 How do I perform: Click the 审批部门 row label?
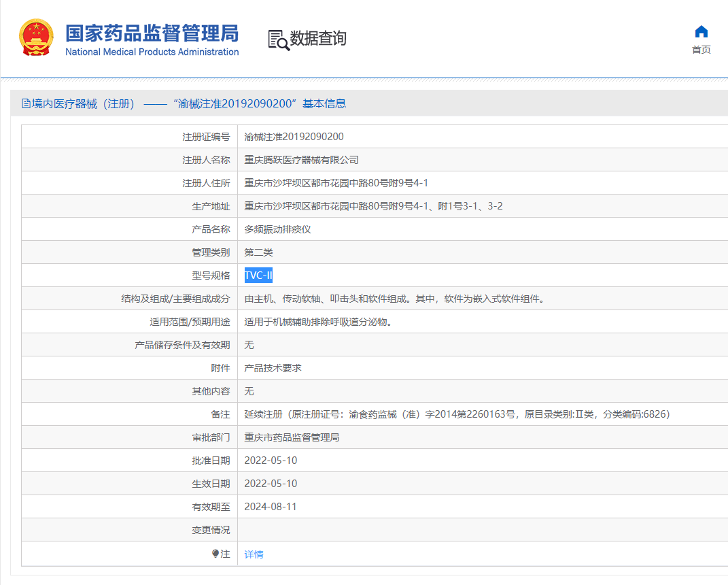click(x=211, y=437)
